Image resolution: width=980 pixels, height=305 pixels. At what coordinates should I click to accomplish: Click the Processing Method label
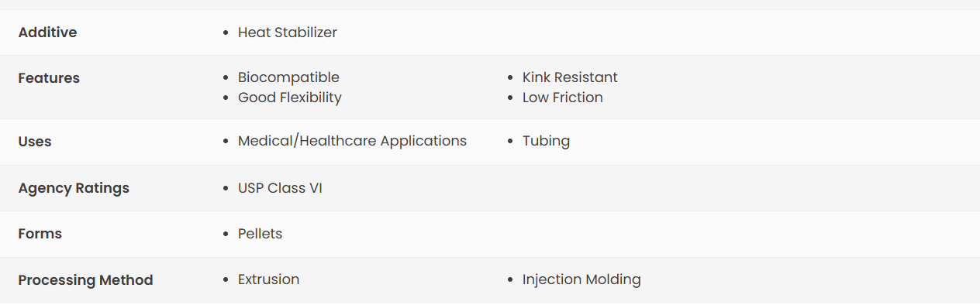[x=85, y=280]
